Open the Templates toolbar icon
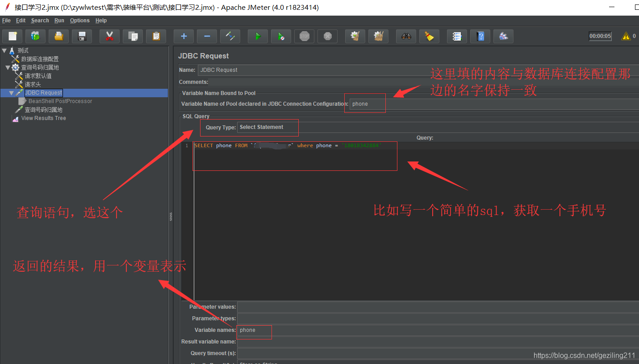This screenshot has height=364, width=639. click(36, 36)
